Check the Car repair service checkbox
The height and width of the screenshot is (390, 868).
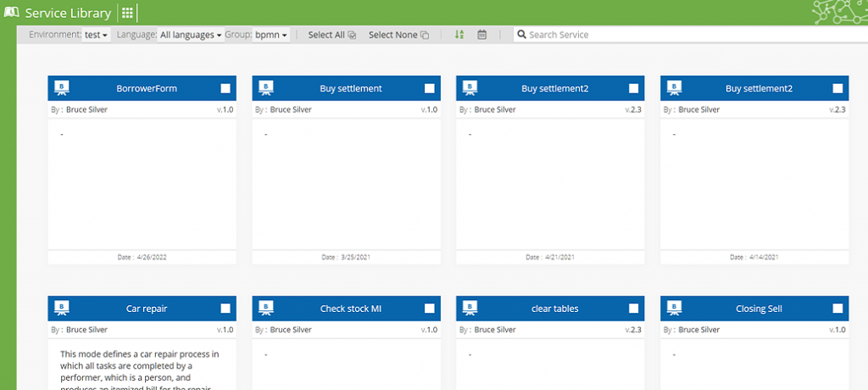[225, 309]
